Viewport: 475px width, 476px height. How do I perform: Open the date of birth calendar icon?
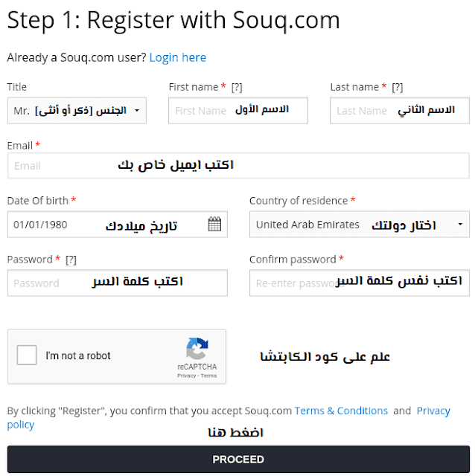[x=214, y=225]
